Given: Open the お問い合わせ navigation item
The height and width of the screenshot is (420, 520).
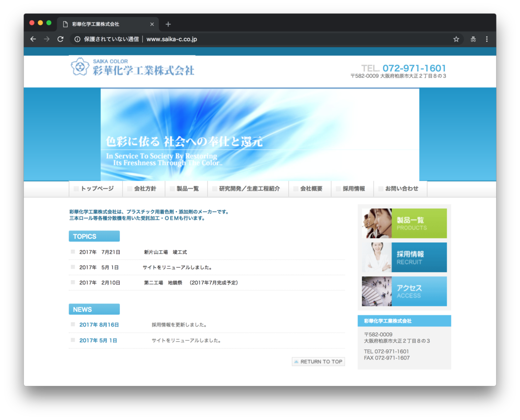Looking at the screenshot, I should (x=400, y=189).
